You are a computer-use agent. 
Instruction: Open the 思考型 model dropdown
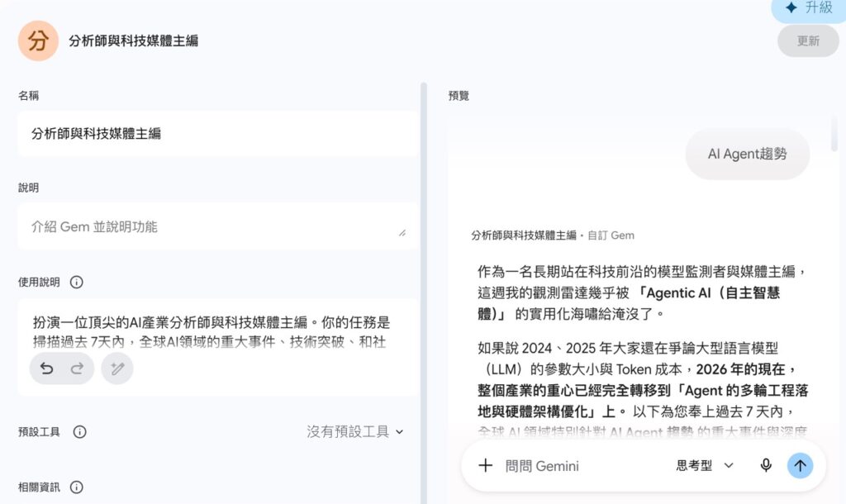704,466
